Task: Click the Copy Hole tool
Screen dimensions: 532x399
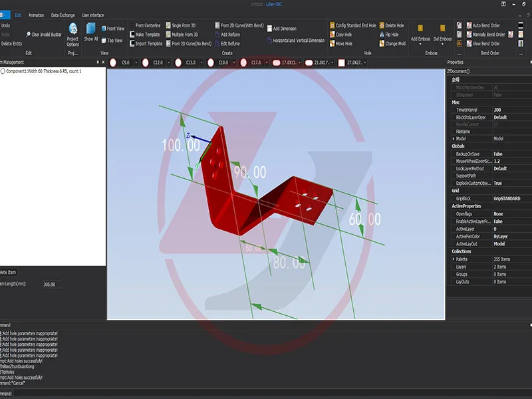Action: 340,35
